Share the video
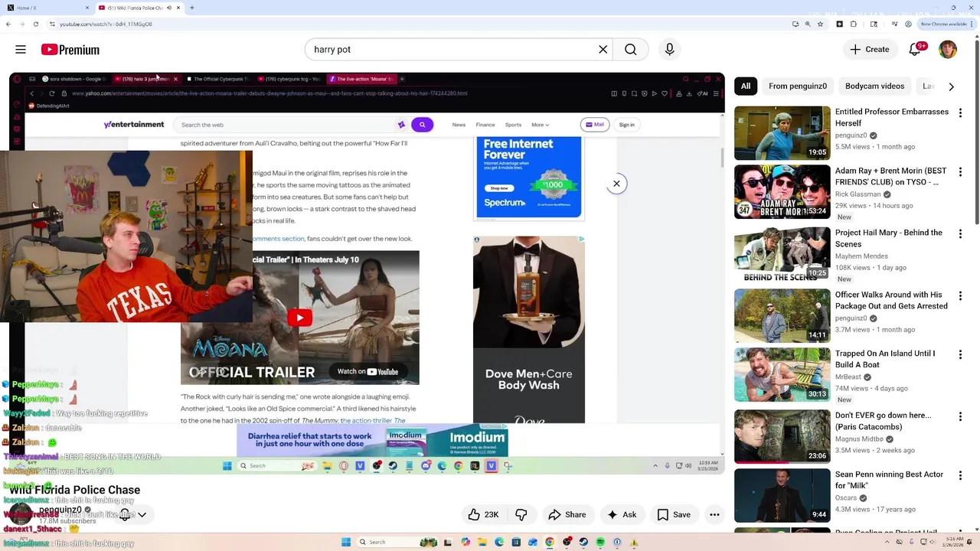 coord(567,515)
